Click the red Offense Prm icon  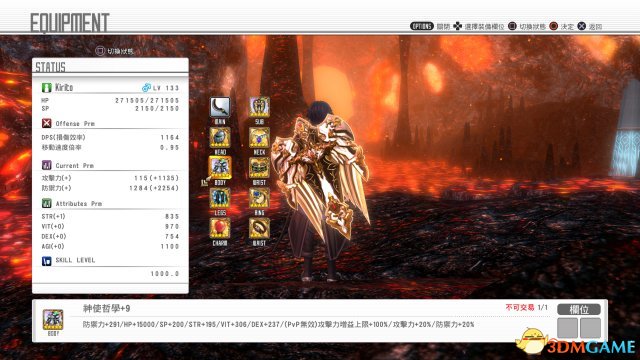click(x=47, y=123)
